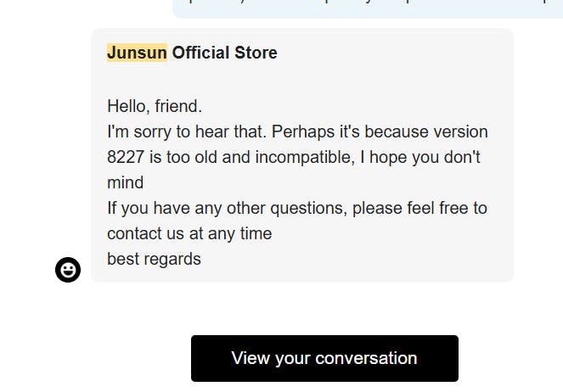The height and width of the screenshot is (392, 563).
Task: Click the Official Store sender name
Action: click(x=225, y=53)
